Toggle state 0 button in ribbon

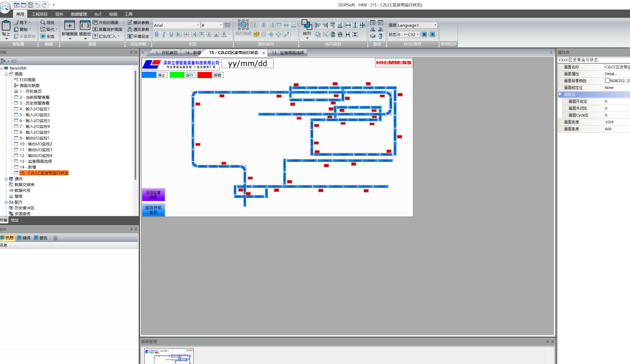424,34
